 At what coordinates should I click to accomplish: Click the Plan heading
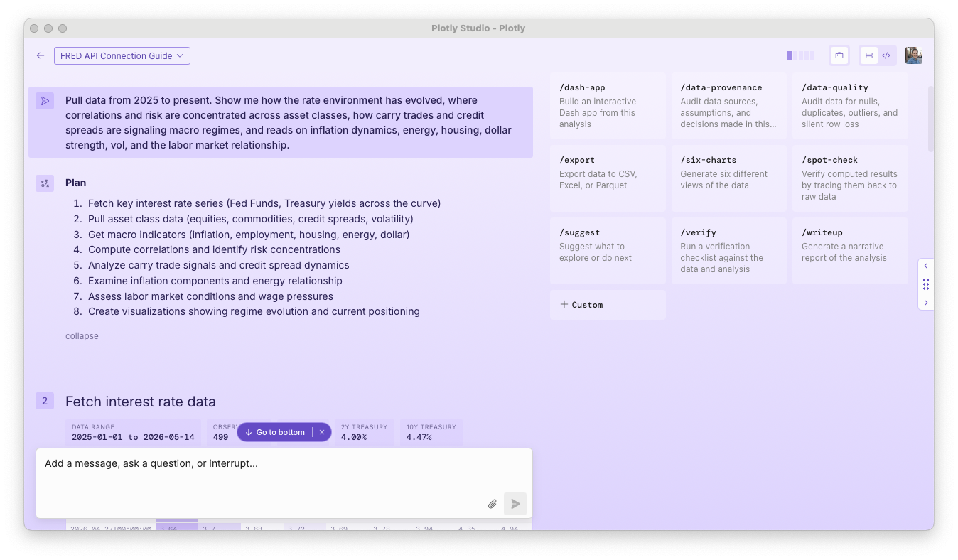pos(75,183)
